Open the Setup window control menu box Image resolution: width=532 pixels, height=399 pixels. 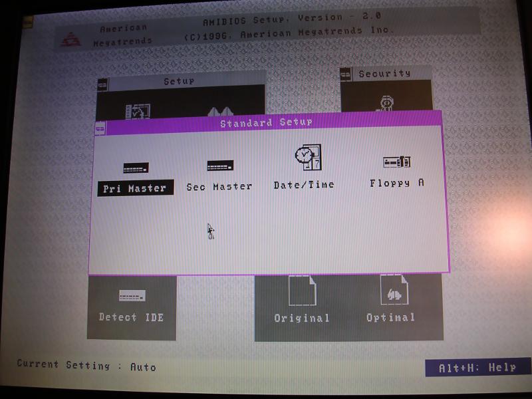coord(102,84)
